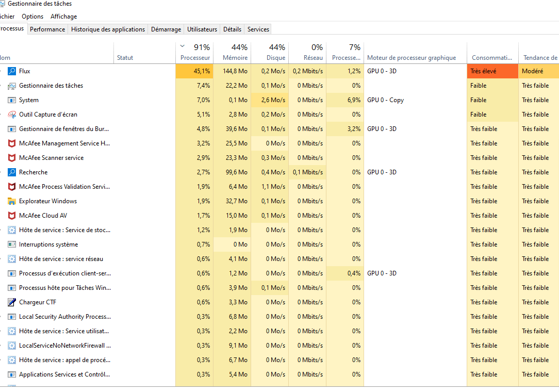Click the Interruptions système icon
The image size is (559, 392).
pyautogui.click(x=12, y=244)
